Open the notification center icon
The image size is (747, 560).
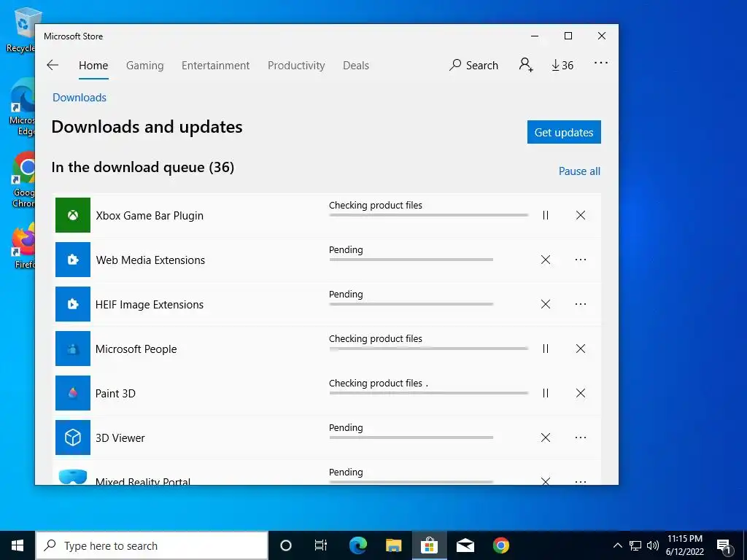[724, 547]
